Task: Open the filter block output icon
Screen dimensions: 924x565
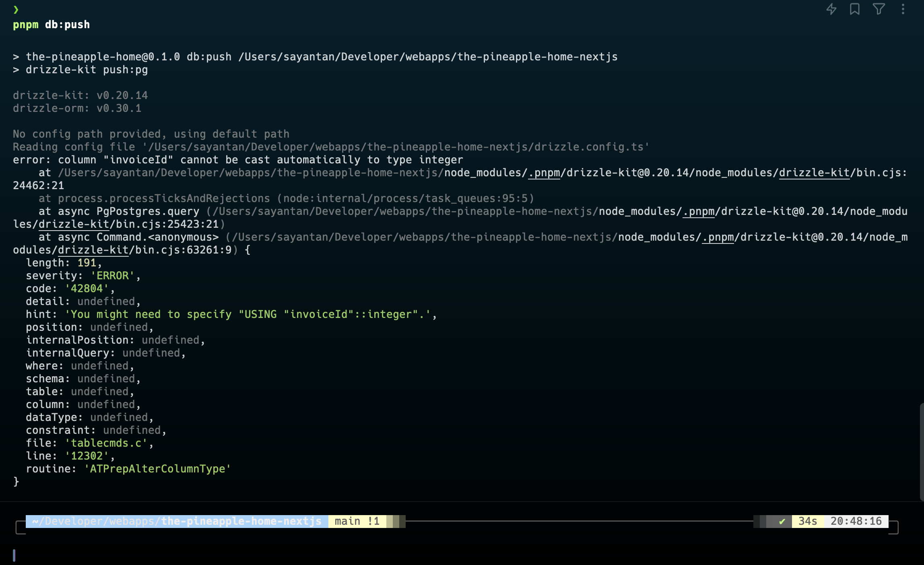Action: (879, 9)
